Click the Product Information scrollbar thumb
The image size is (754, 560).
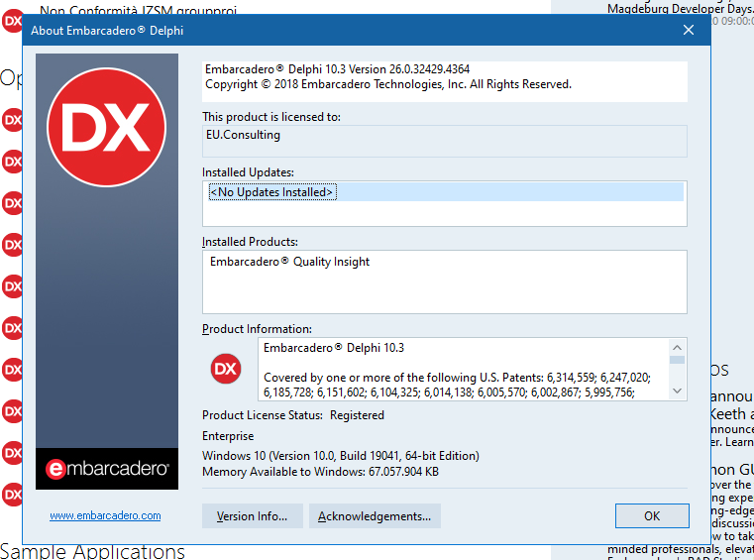coord(677,360)
